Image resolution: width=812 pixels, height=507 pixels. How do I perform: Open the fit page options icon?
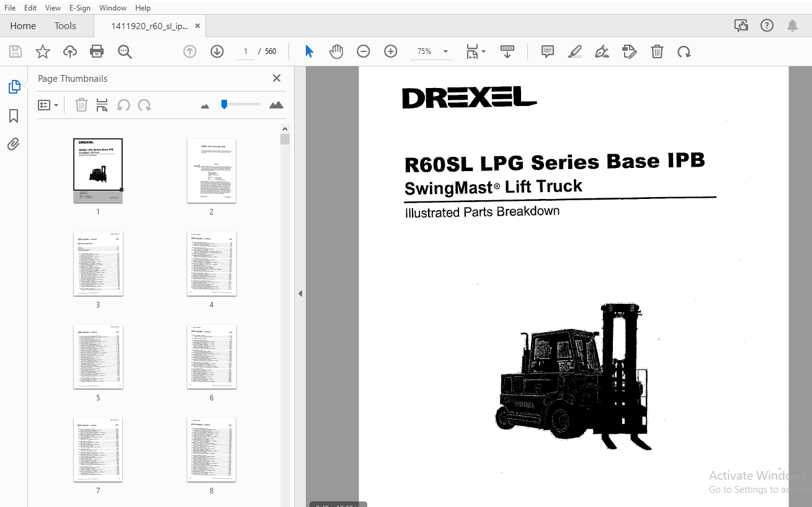click(x=476, y=51)
